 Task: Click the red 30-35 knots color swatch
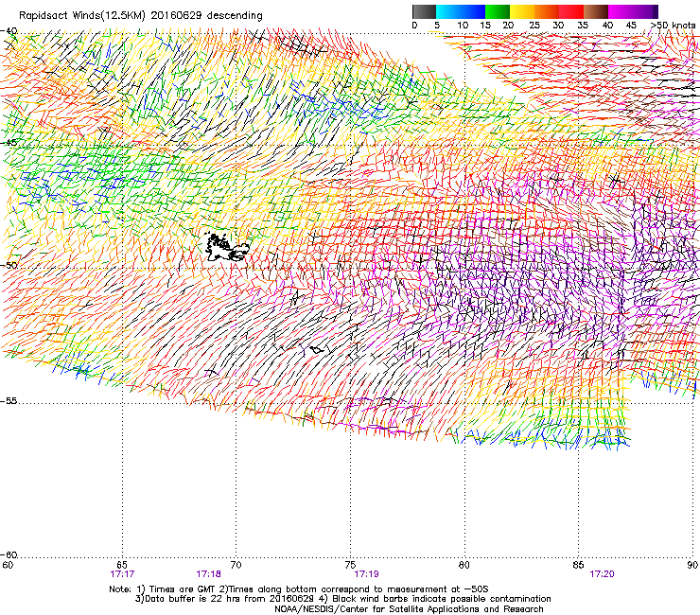[571, 11]
